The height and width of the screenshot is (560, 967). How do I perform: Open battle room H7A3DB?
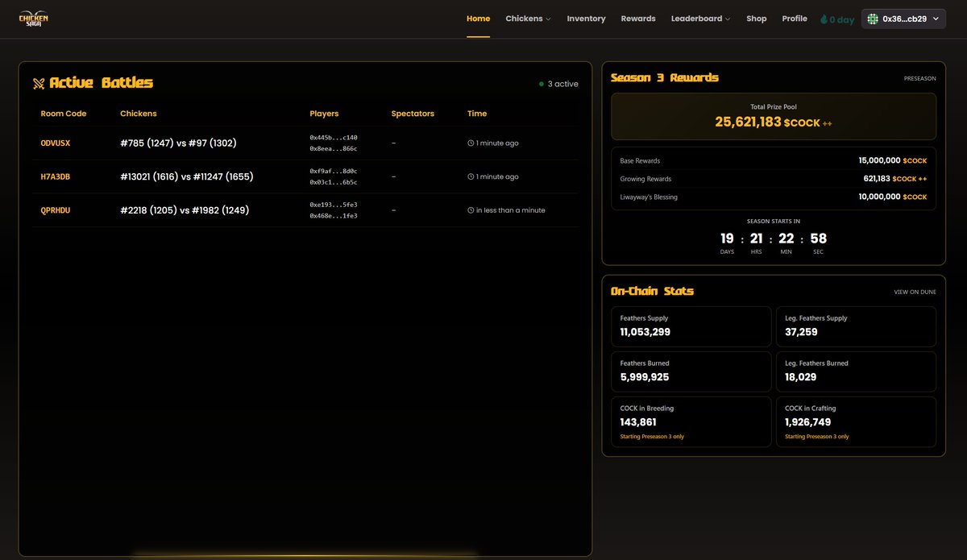point(56,176)
